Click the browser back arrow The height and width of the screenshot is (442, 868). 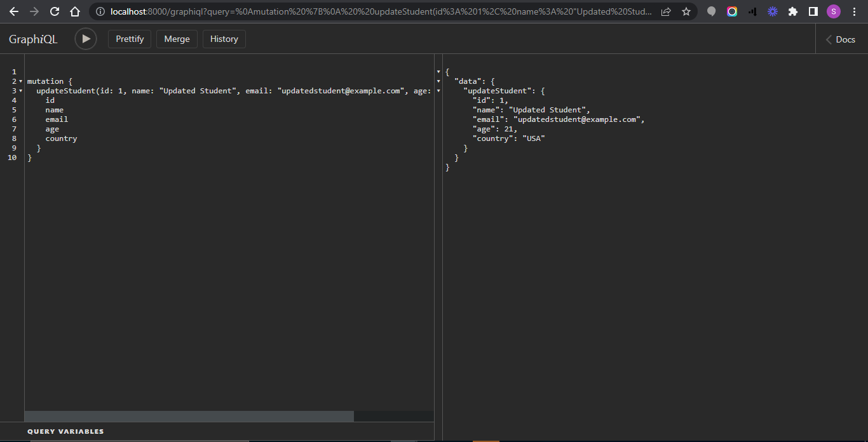14,11
